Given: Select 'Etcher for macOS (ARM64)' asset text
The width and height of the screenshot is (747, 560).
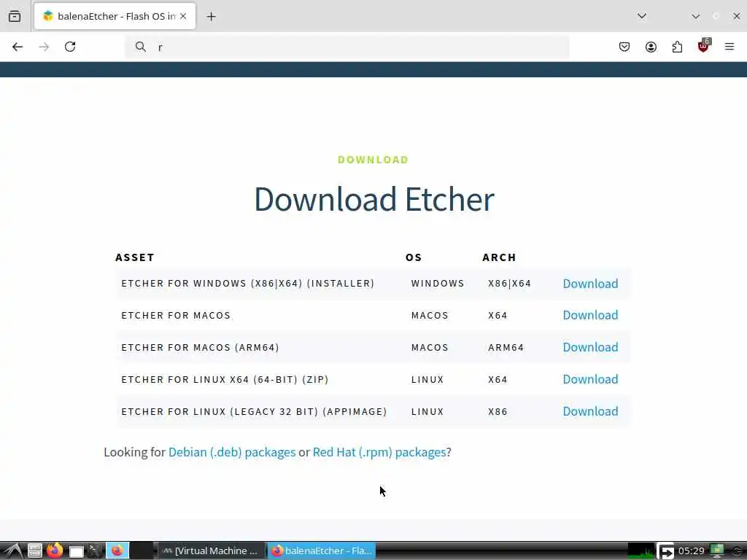Looking at the screenshot, I should point(200,348).
